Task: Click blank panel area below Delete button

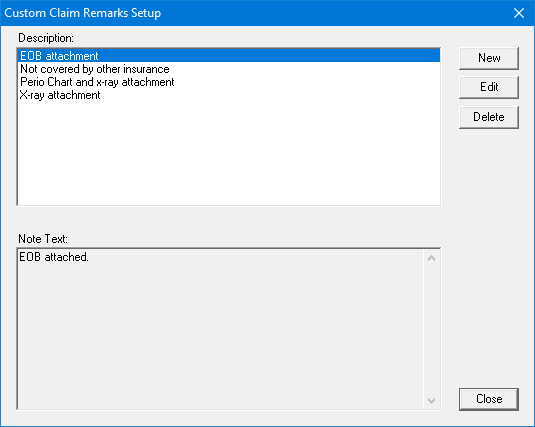Action: click(x=489, y=256)
